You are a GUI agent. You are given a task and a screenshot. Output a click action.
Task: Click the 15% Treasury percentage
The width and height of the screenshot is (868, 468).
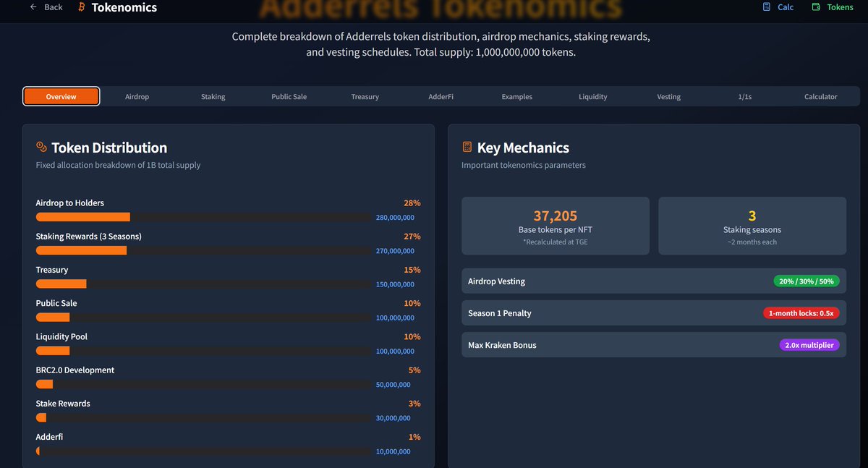coord(412,270)
